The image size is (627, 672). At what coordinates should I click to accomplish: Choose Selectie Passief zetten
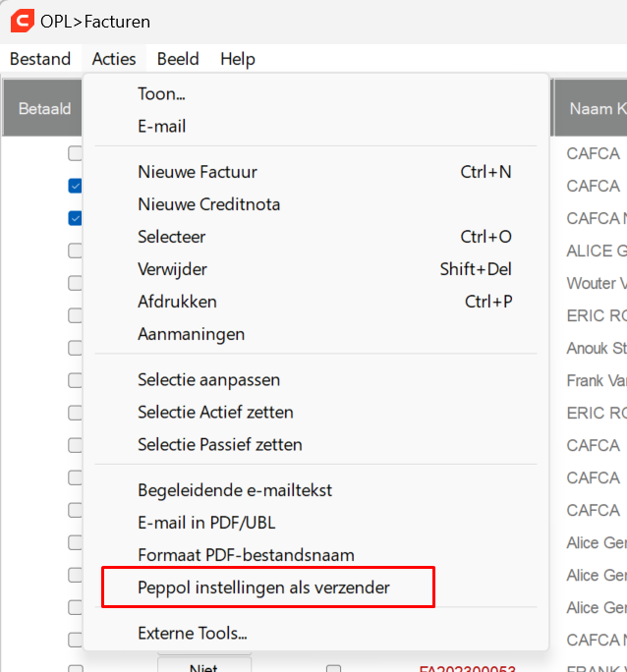coord(315,444)
